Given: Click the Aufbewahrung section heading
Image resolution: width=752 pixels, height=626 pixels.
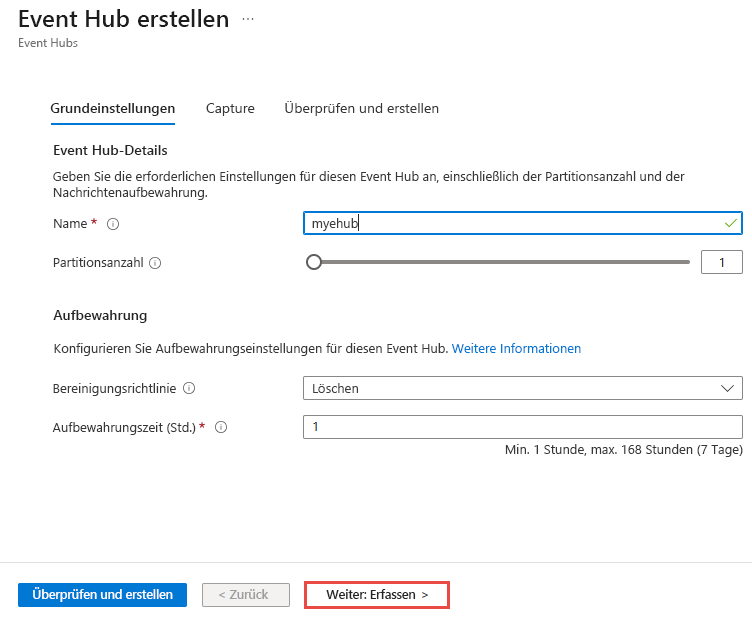Looking at the screenshot, I should click(x=100, y=316).
